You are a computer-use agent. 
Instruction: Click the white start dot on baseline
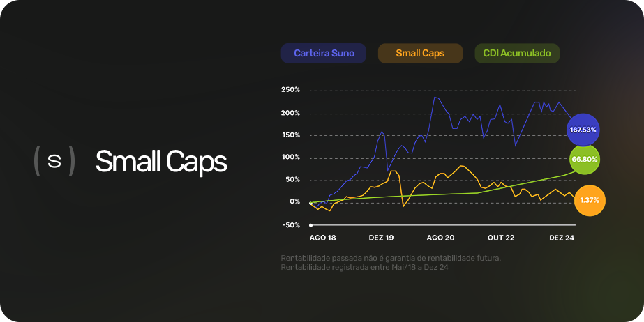(311, 225)
